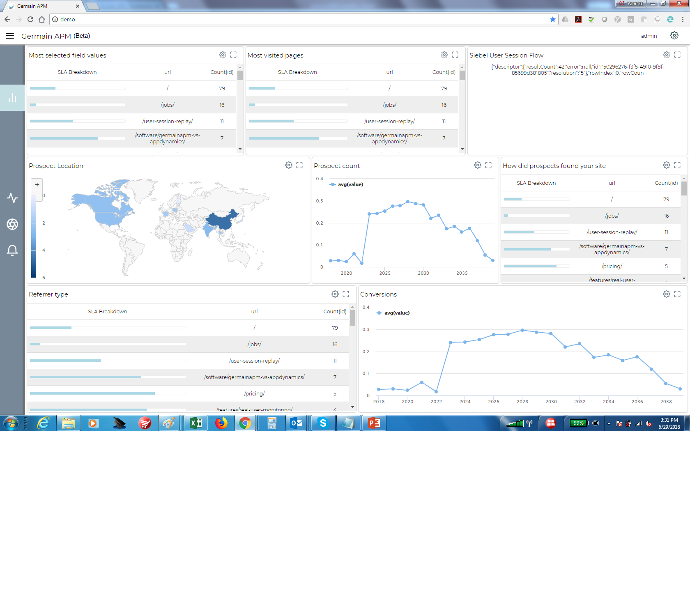This screenshot has width=690, height=616.
Task: Maximize the Siebel User Session Flow panel
Action: click(x=677, y=55)
